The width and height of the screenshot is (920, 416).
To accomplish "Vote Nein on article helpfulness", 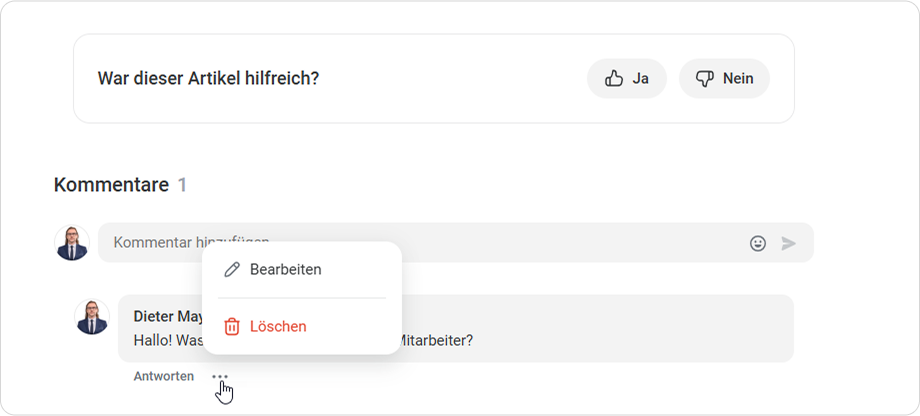I will point(724,79).
